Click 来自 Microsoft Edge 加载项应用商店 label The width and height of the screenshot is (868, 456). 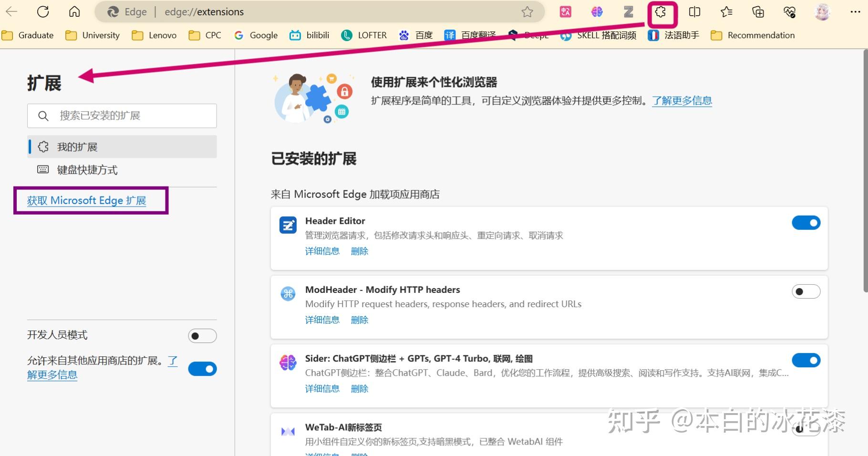[355, 194]
